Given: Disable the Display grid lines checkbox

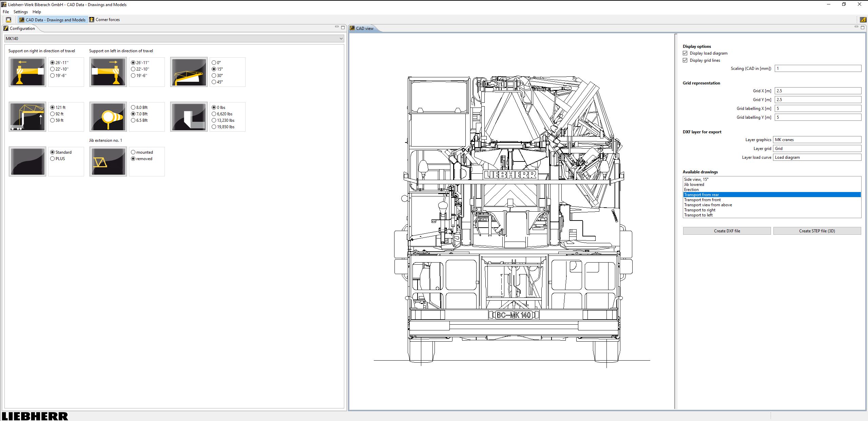Looking at the screenshot, I should [x=685, y=60].
